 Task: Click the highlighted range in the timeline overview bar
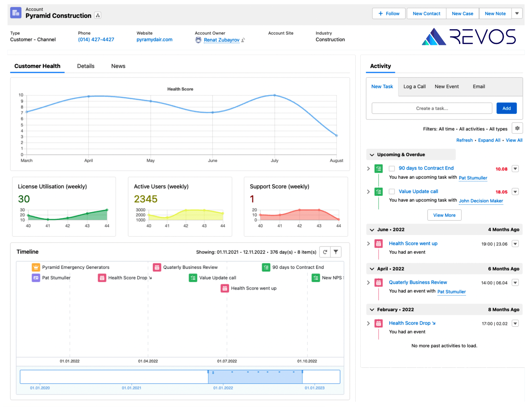tap(255, 377)
